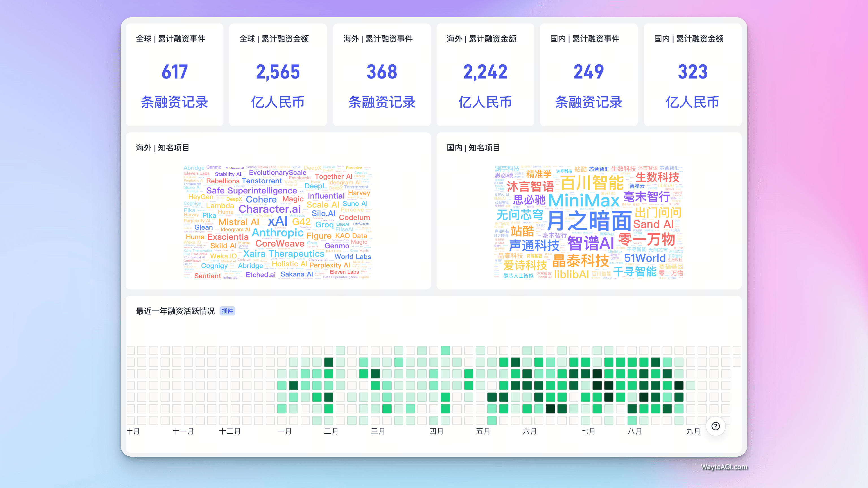This screenshot has height=488, width=868.
Task: Click 晶泰科技 in the domestic word cloud
Action: tap(581, 261)
